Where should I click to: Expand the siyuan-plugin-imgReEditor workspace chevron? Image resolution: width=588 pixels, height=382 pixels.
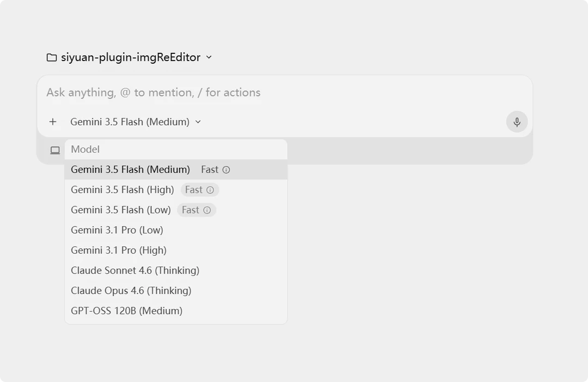tap(209, 57)
